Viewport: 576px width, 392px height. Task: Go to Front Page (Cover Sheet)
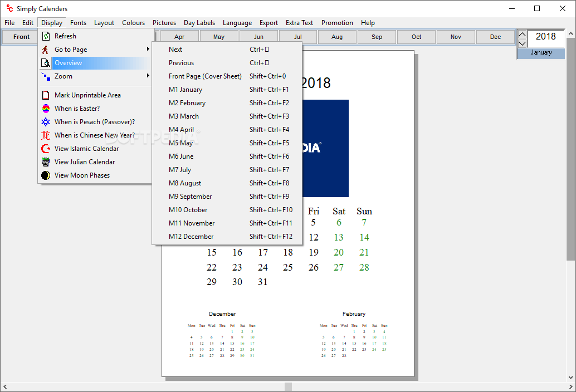pos(227,76)
